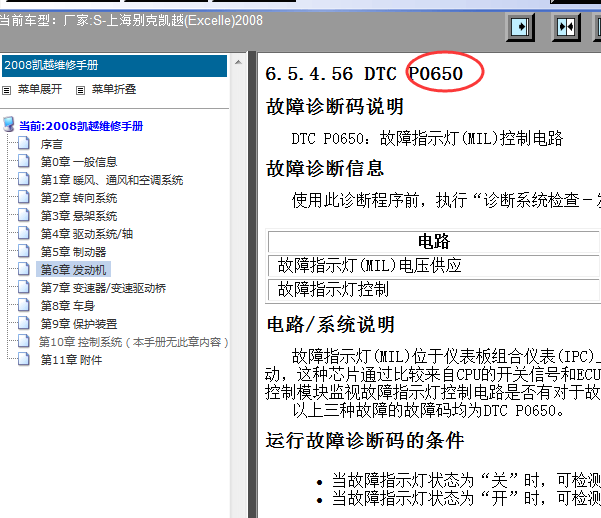Click page icon next to 第8章 车身
The image size is (601, 518).
coord(24,305)
